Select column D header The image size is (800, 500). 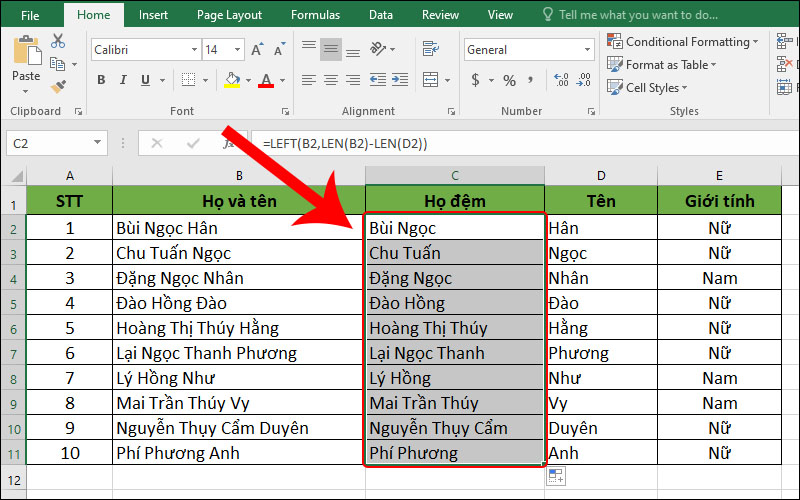point(601,176)
